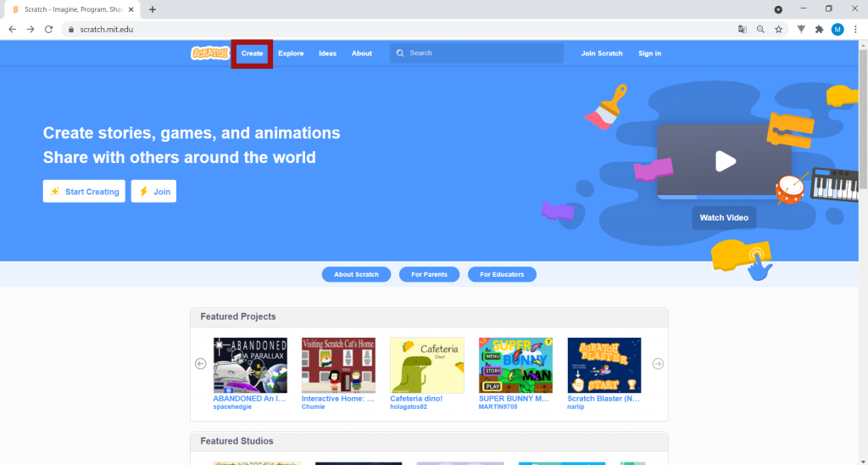Click the Scratch logo in the navbar
The height and width of the screenshot is (465, 868).
(x=210, y=53)
